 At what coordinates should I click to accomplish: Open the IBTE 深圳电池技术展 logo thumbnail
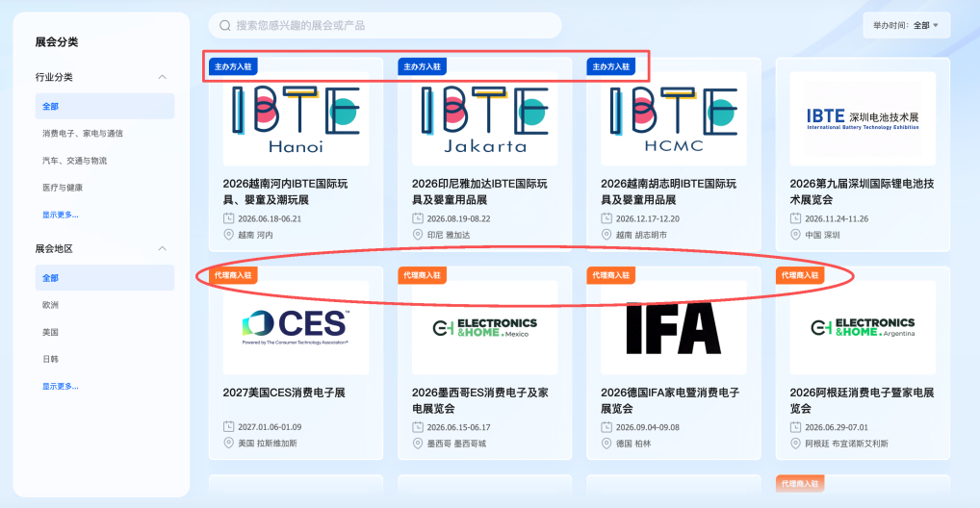pyautogui.click(x=863, y=118)
